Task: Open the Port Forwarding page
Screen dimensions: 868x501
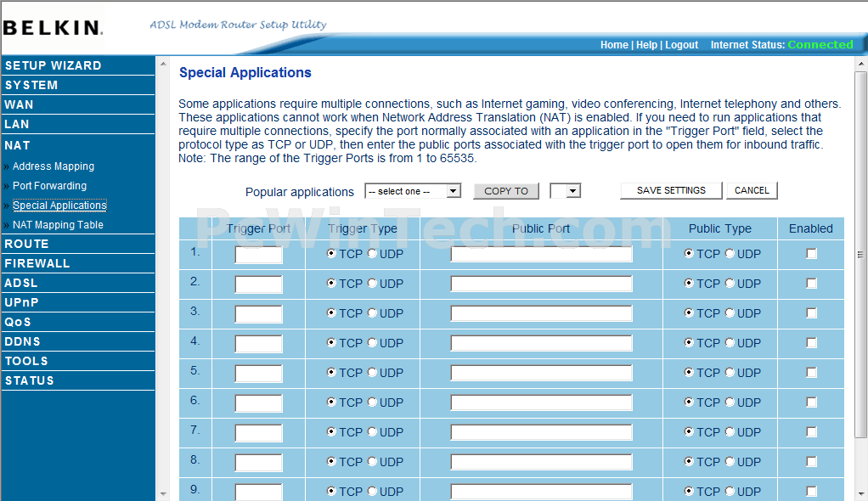Action: point(49,185)
